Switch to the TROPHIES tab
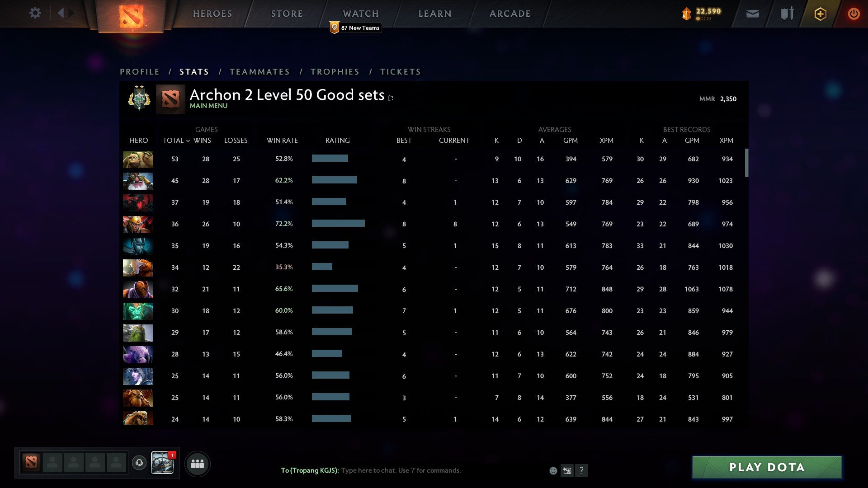The width and height of the screenshot is (868, 488). (x=335, y=71)
